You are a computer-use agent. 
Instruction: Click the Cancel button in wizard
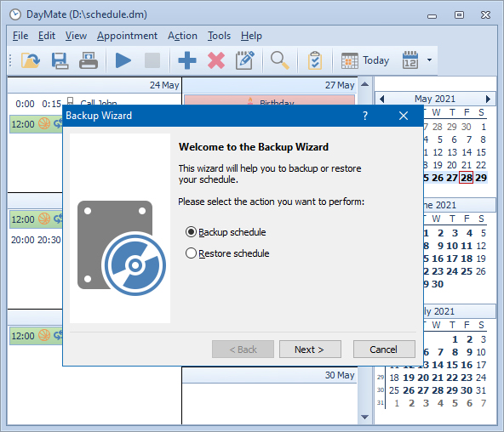pyautogui.click(x=384, y=350)
